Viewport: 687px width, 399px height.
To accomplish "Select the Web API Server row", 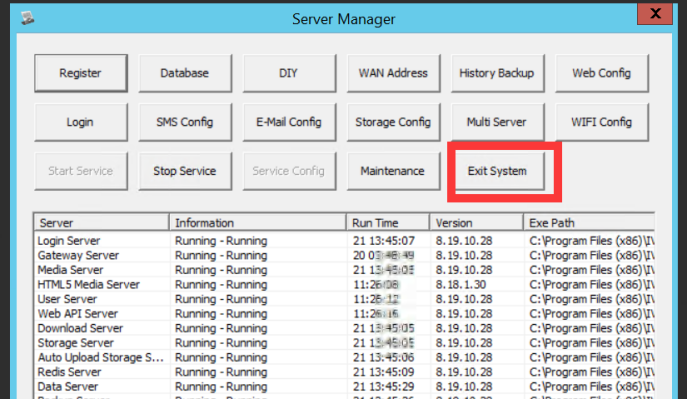I will tap(344, 314).
